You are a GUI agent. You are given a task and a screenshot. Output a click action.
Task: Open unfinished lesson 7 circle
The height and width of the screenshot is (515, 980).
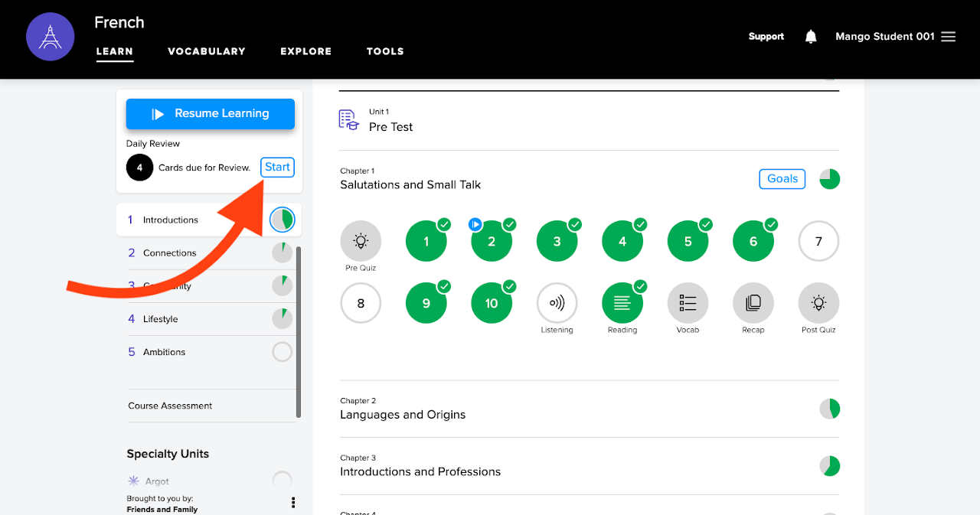point(818,241)
